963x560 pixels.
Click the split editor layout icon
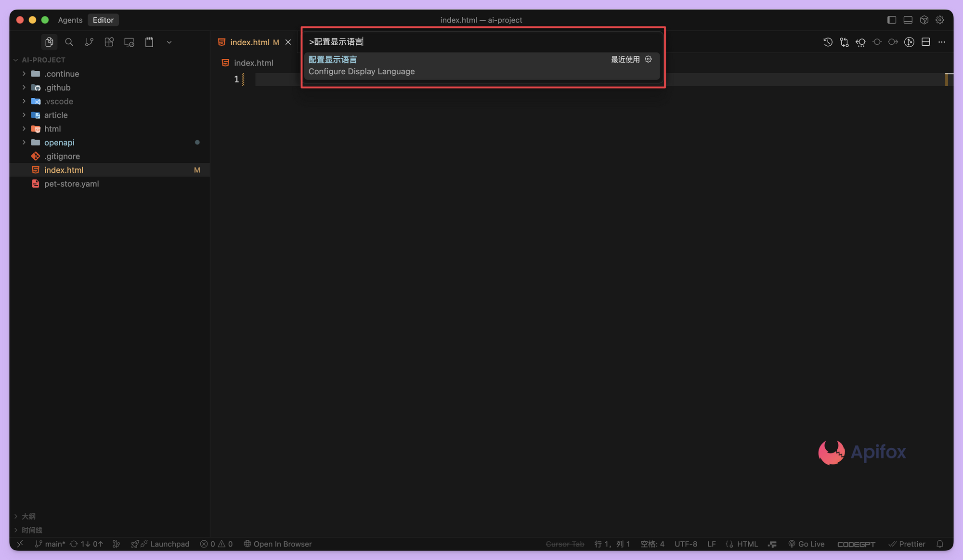click(925, 42)
